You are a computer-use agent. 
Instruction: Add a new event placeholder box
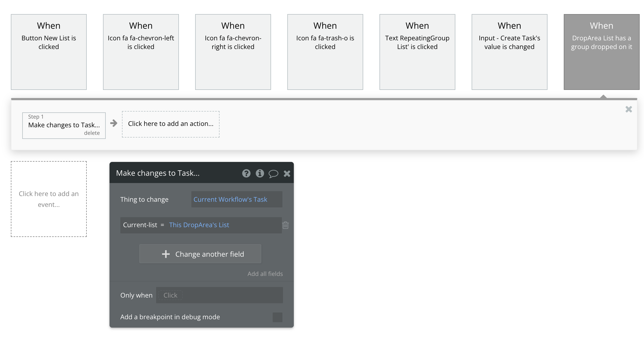[49, 199]
